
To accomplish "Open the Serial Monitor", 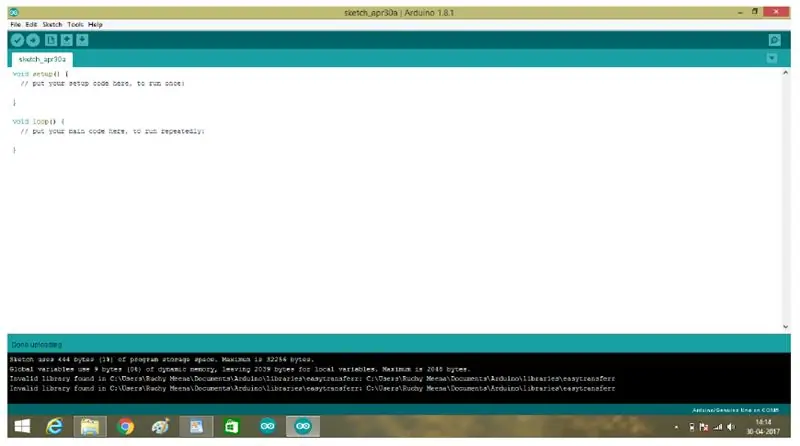I will click(x=774, y=40).
